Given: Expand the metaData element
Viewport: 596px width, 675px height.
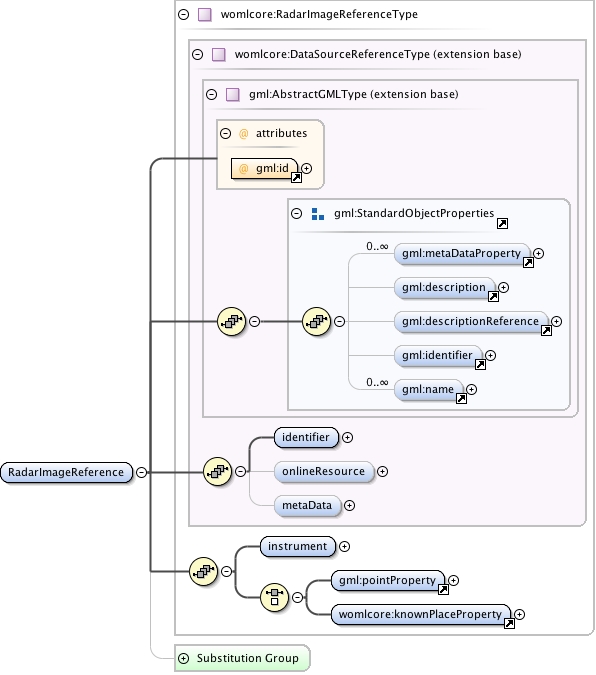Looking at the screenshot, I should tap(350, 506).
